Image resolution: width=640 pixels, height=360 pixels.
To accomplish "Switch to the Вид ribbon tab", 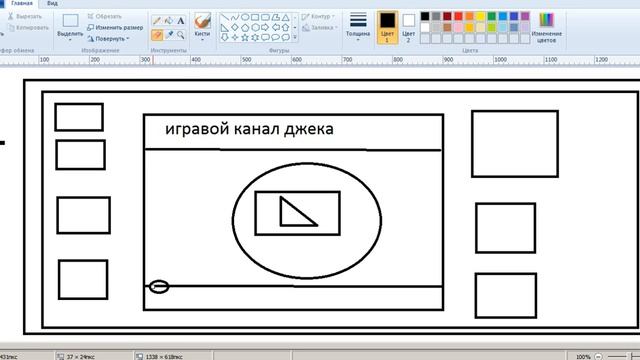I will pos(52,3).
